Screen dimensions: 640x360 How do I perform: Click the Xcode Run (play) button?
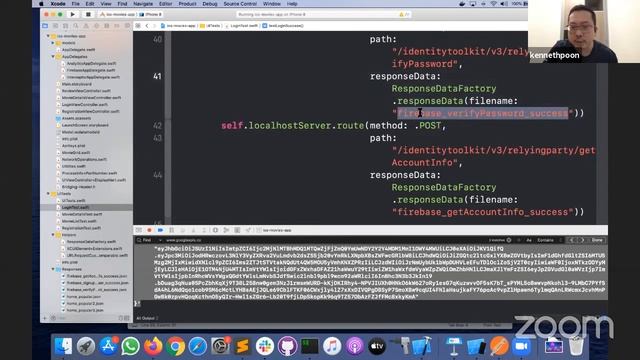click(73, 14)
